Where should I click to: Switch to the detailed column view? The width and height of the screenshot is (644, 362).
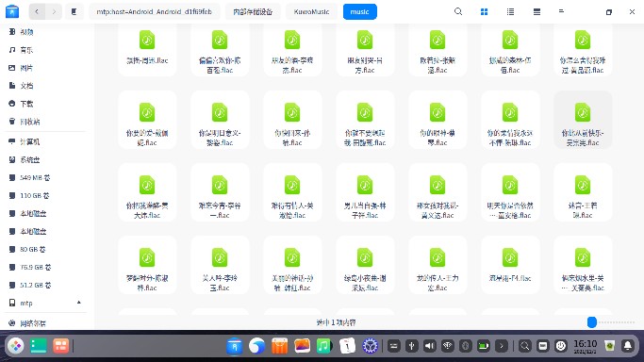pos(537,12)
